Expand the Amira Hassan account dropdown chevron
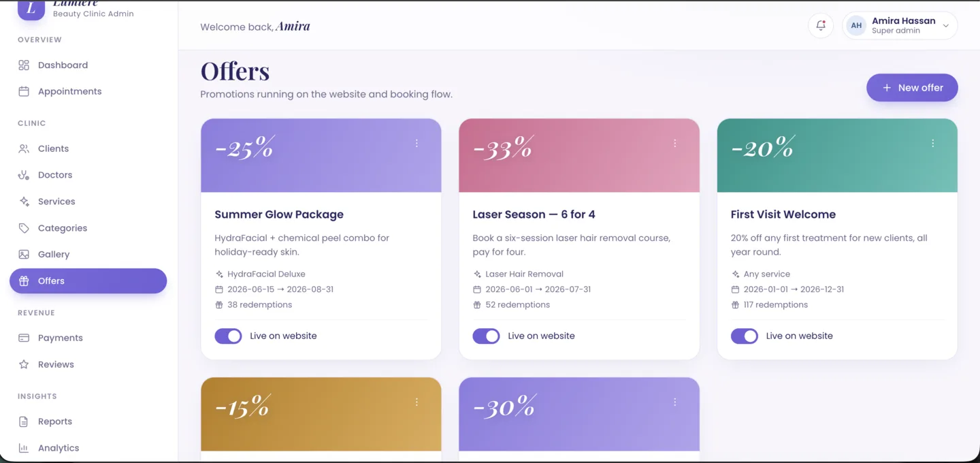Image resolution: width=980 pixels, height=463 pixels. pyautogui.click(x=945, y=26)
